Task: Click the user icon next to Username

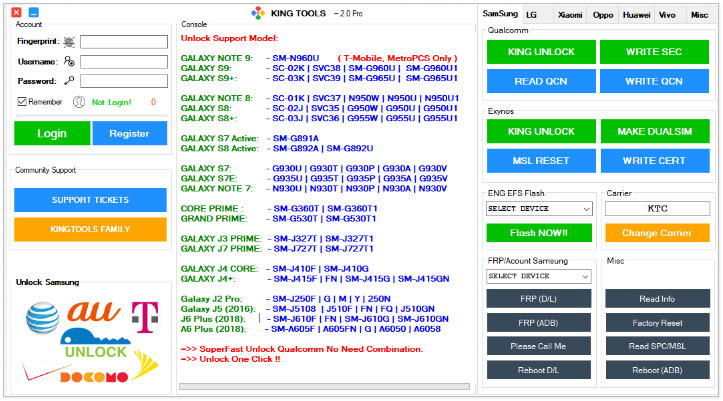Action: click(69, 61)
